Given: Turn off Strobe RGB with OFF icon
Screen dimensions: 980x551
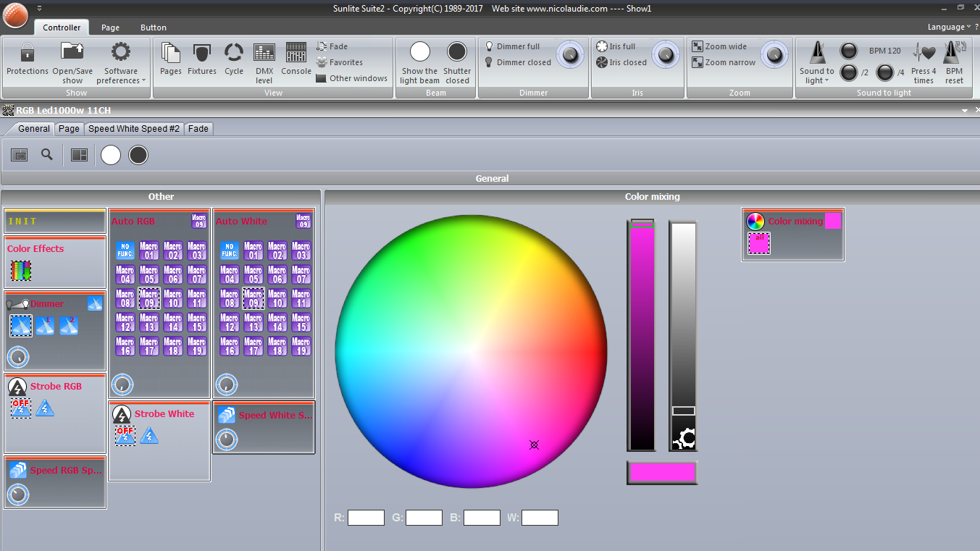Looking at the screenshot, I should [21, 408].
